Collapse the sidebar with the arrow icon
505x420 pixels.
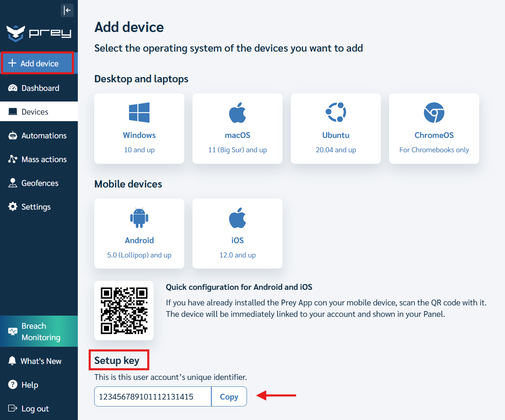67,10
